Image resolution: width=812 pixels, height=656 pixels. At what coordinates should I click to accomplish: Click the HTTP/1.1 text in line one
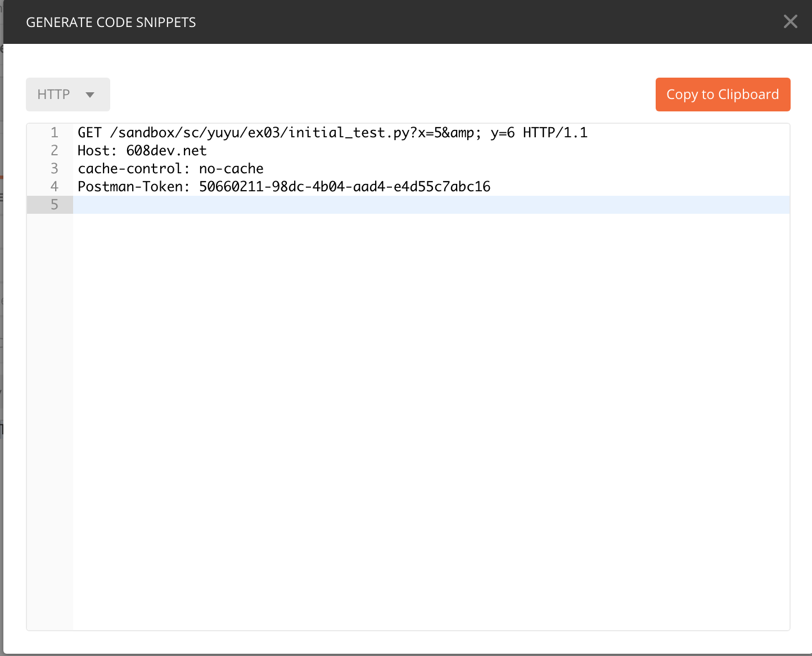[555, 133]
